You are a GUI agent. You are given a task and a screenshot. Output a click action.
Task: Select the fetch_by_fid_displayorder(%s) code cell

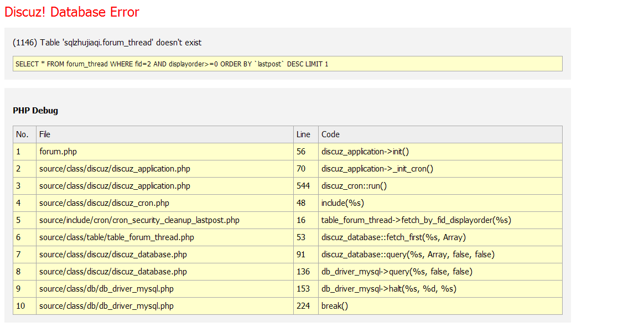coord(440,220)
